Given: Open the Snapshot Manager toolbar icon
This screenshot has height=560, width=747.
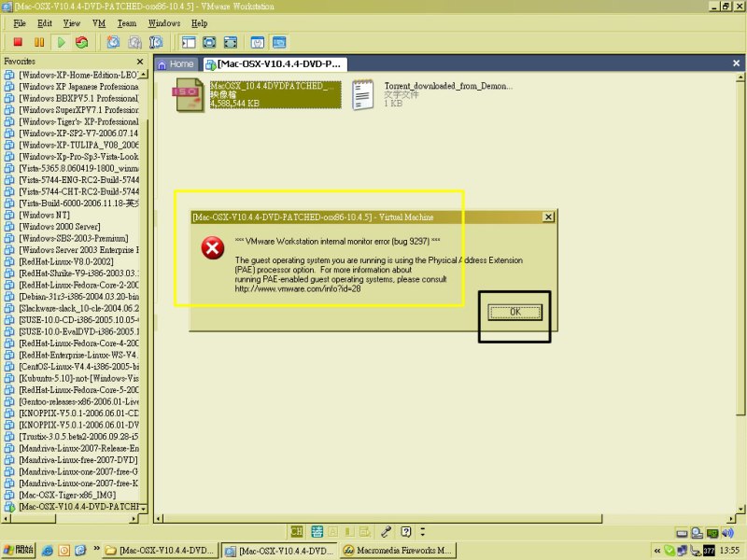Looking at the screenshot, I should tap(156, 42).
